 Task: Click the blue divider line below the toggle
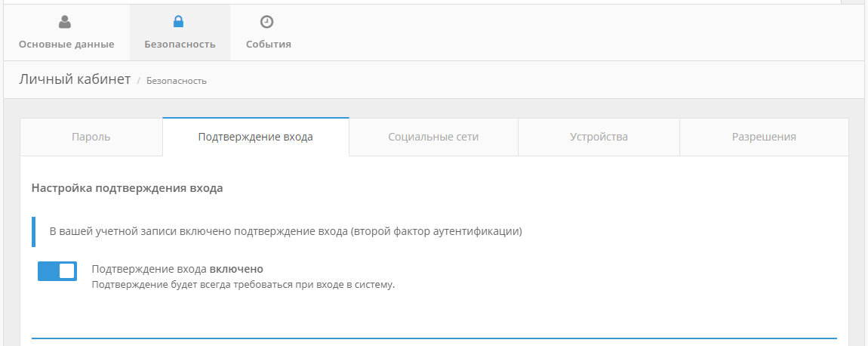(x=434, y=338)
